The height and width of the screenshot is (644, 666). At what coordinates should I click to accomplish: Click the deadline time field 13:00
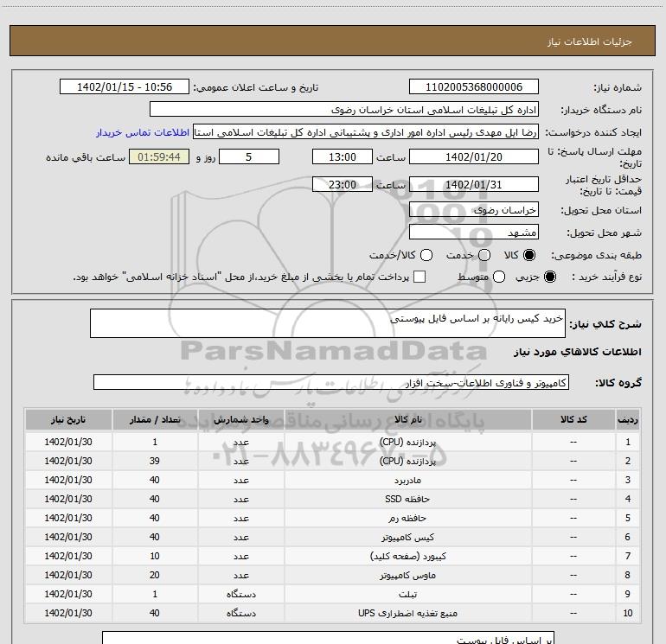point(343,157)
